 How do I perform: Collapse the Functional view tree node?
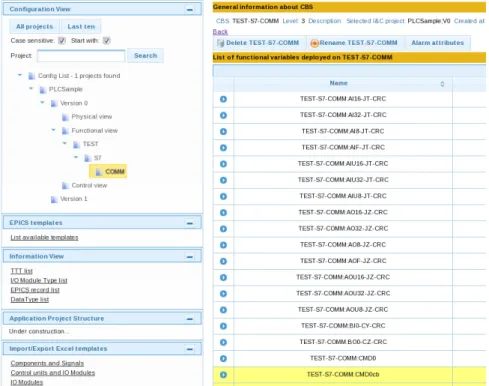tap(53, 130)
